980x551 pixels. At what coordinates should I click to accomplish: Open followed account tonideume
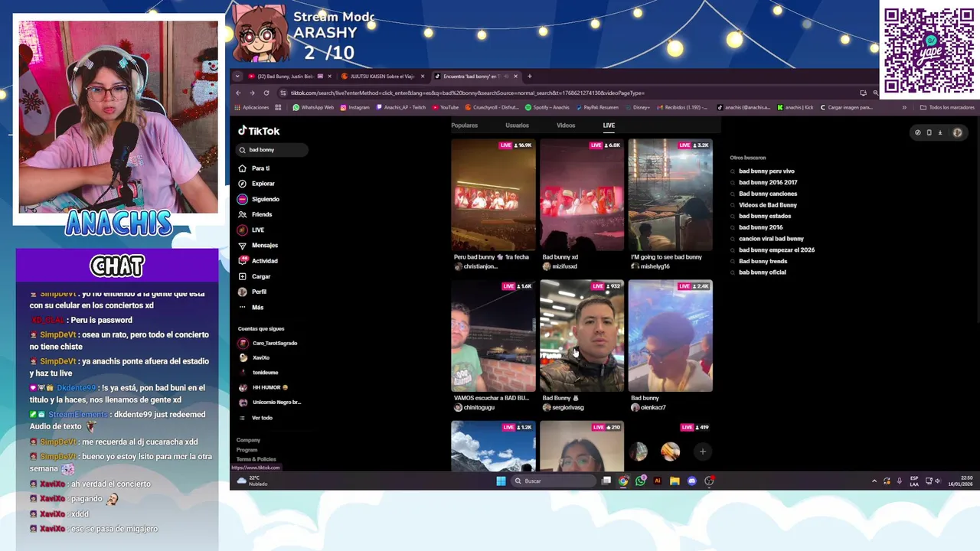259,373
